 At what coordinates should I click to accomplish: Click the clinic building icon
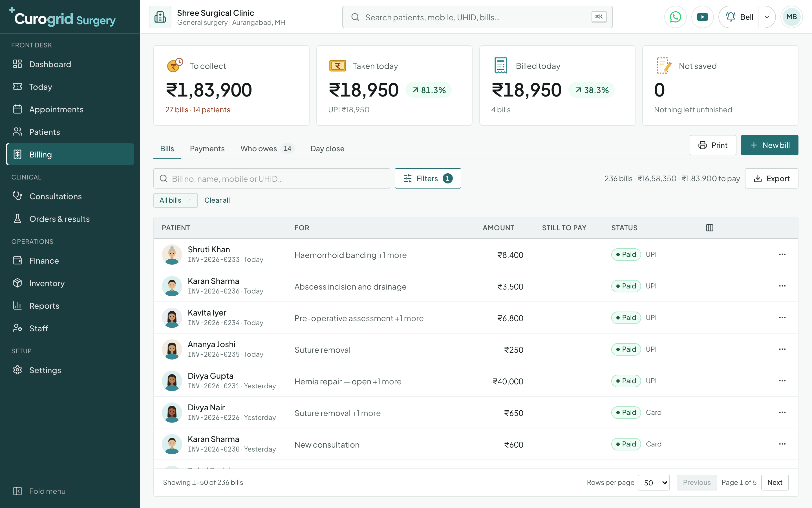pyautogui.click(x=160, y=17)
